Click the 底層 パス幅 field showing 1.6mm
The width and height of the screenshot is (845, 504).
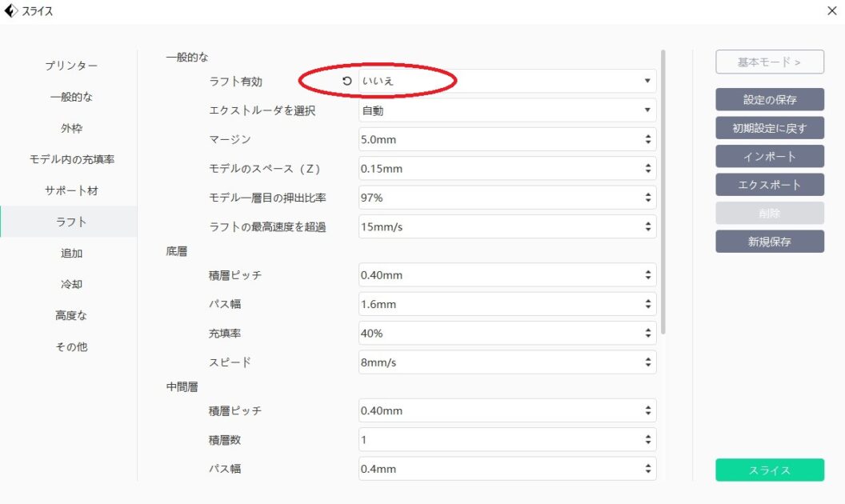pos(507,304)
